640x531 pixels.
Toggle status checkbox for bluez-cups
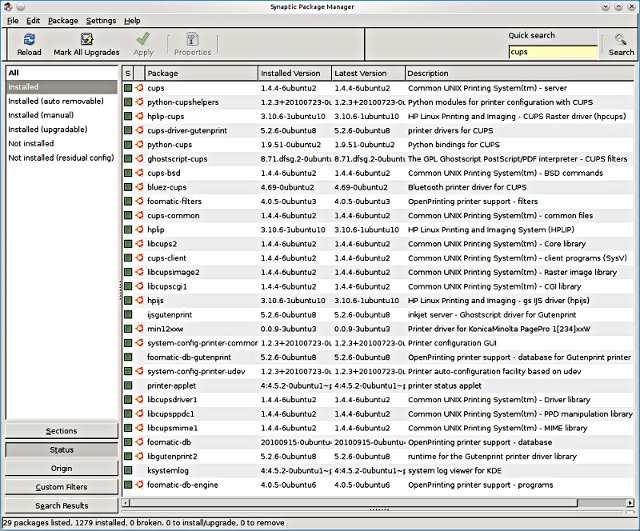[x=128, y=187]
